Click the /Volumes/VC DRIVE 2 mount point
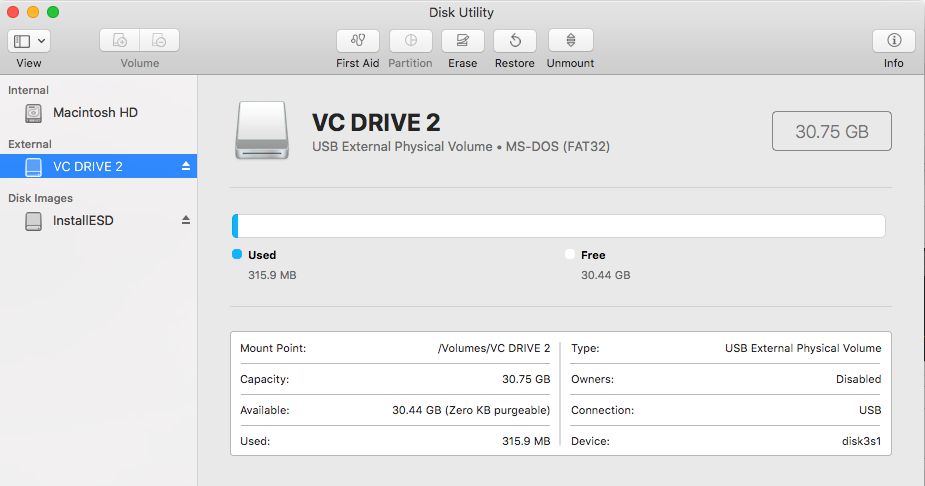This screenshot has width=925, height=486. pyautogui.click(x=494, y=348)
